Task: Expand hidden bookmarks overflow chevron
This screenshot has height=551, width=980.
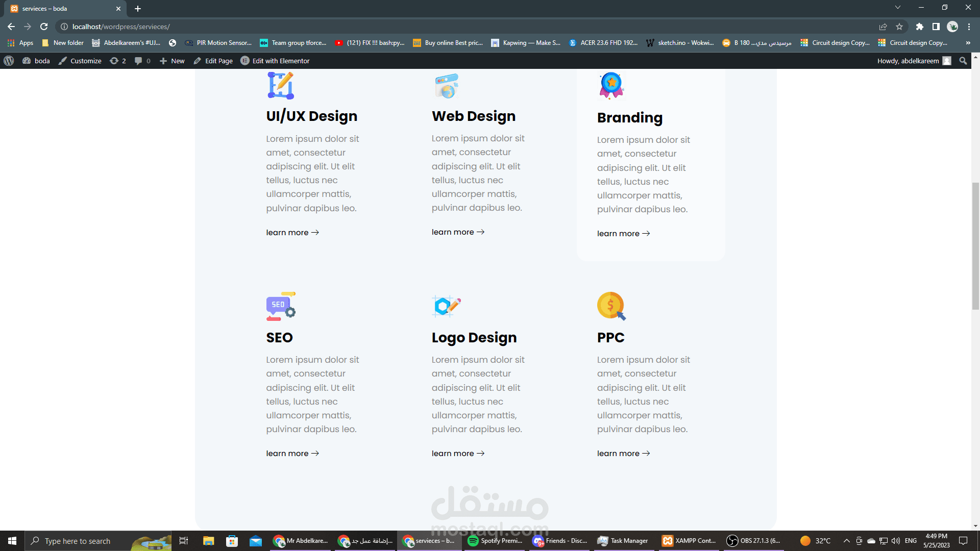Action: point(968,43)
